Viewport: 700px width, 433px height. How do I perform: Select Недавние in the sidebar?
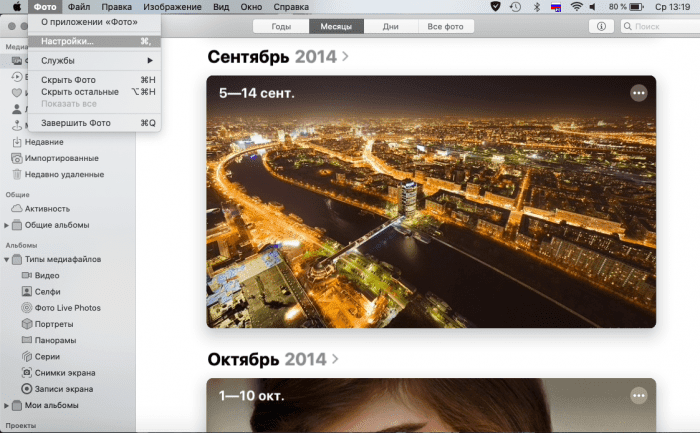click(44, 142)
